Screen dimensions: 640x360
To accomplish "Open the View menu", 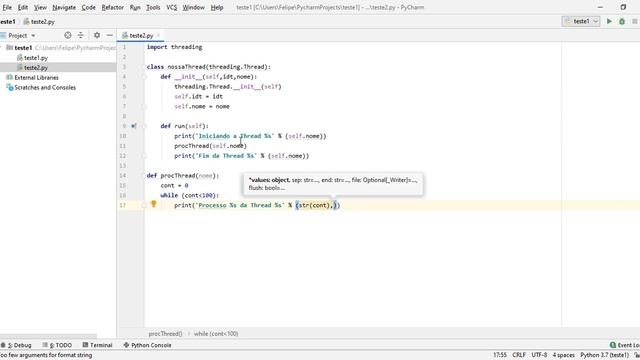I will click(40, 7).
